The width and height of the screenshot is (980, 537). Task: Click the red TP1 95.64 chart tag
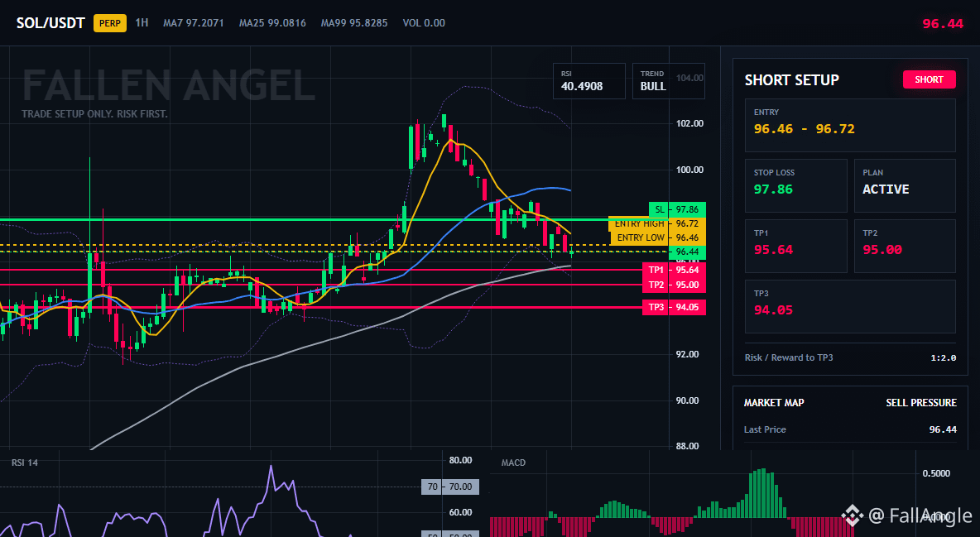point(674,270)
